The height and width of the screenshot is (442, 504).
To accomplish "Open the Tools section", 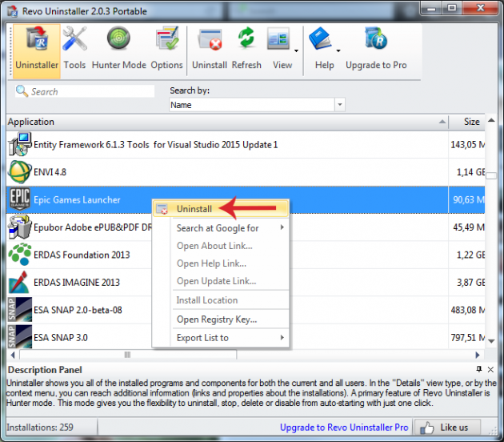I will (74, 50).
